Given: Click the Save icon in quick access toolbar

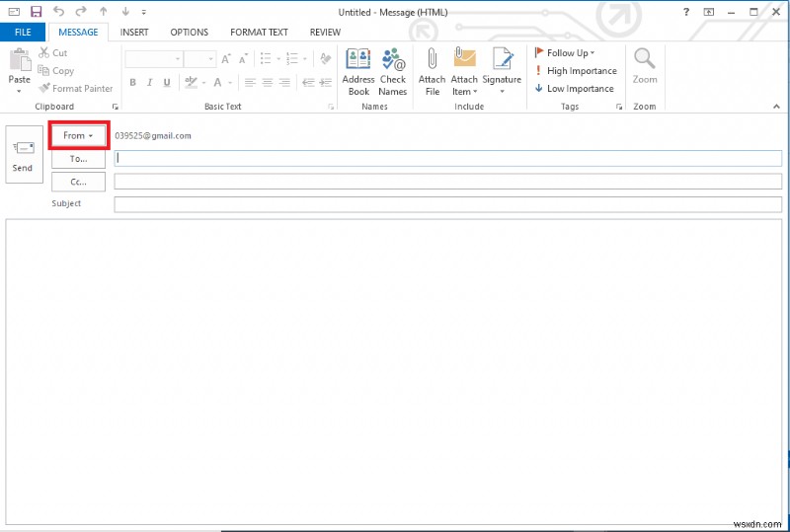Looking at the screenshot, I should tap(36, 12).
